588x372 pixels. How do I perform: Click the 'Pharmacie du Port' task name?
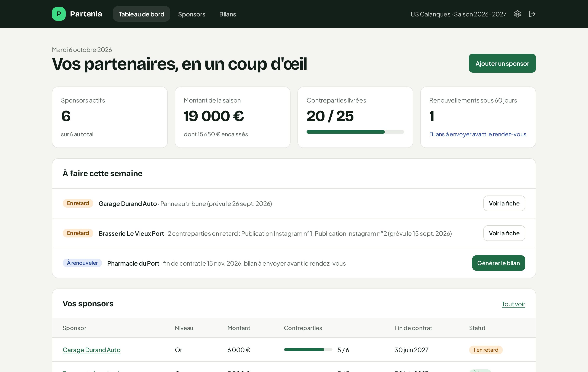pyautogui.click(x=133, y=263)
